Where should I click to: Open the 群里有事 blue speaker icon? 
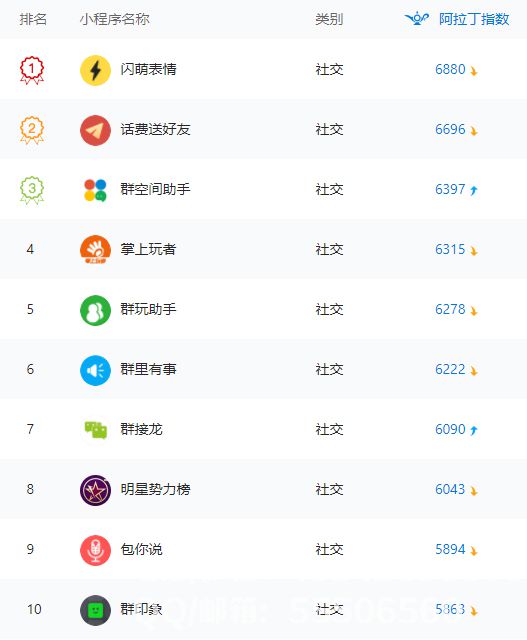click(x=95, y=370)
